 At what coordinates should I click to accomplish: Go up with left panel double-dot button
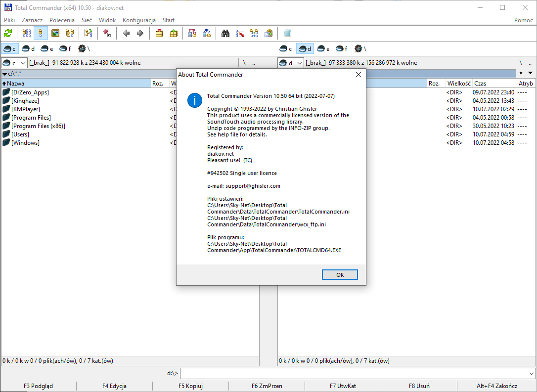coord(254,63)
